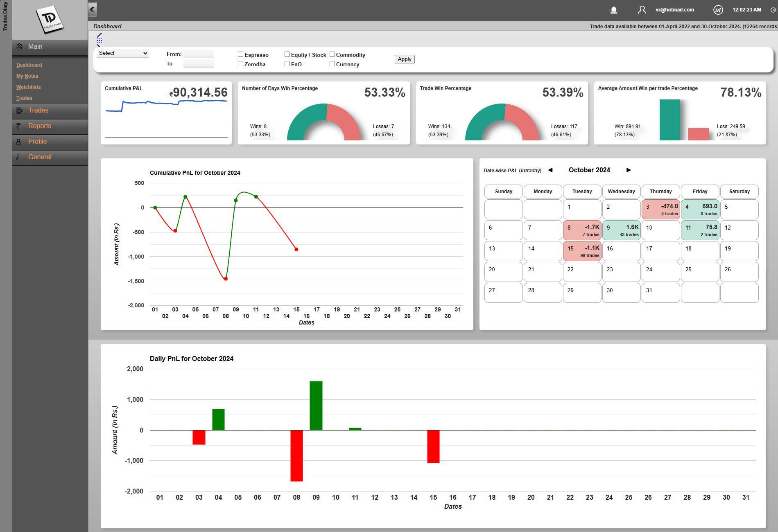Click the green Win bar 891.91
This screenshot has height=532, width=778.
click(x=669, y=120)
